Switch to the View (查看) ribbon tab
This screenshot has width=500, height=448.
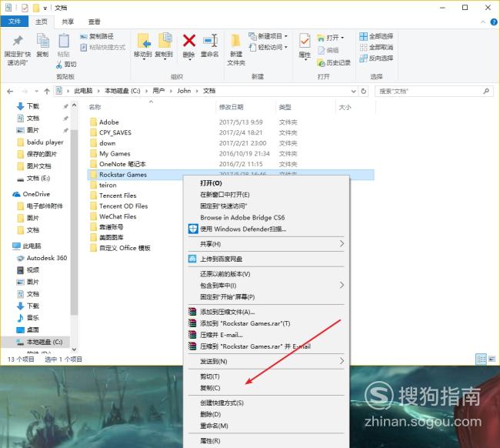94,22
